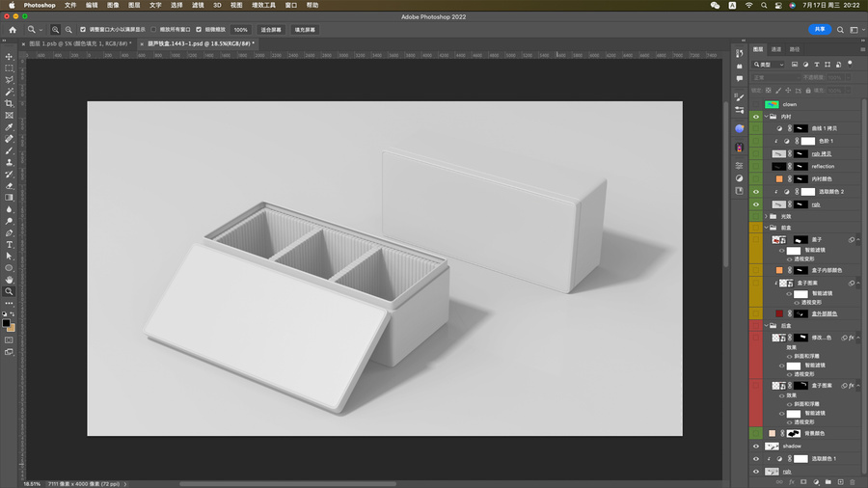Add new adjustment layer icon
This screenshot has height=488, width=868.
point(816,482)
